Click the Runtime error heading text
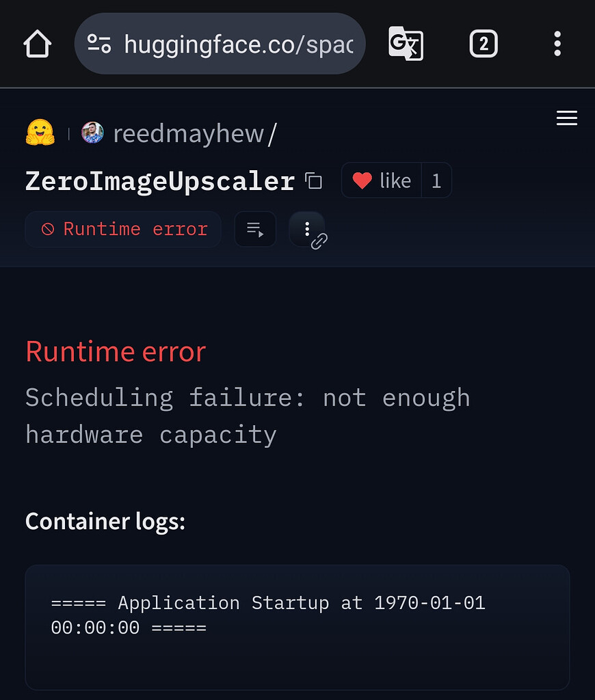The height and width of the screenshot is (700, 595). [115, 351]
